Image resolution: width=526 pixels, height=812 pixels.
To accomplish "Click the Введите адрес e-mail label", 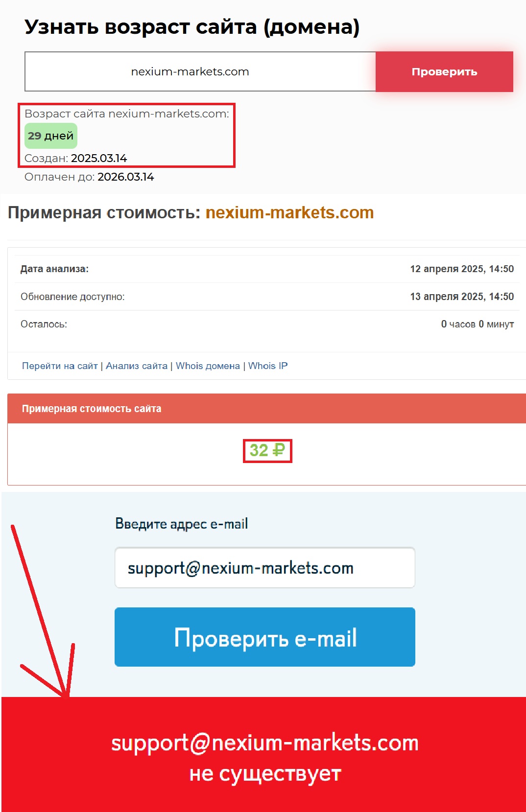I will pyautogui.click(x=182, y=524).
